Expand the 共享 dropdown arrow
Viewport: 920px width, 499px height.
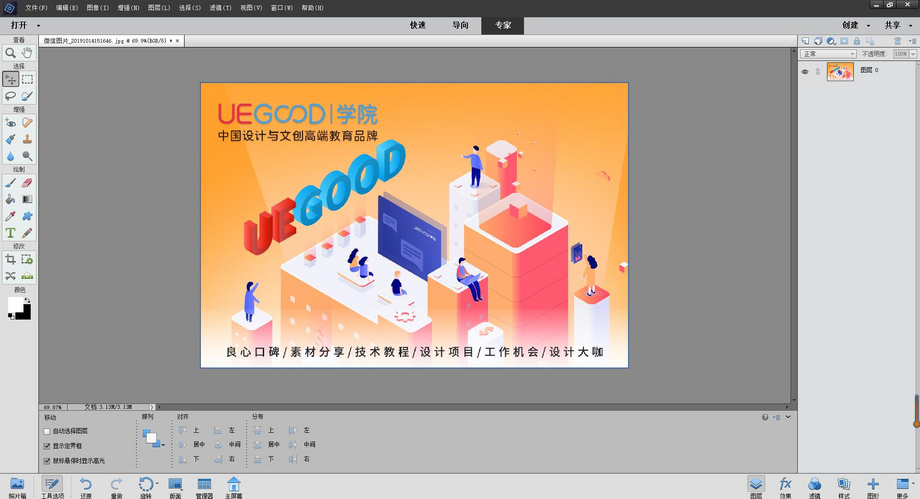point(911,26)
